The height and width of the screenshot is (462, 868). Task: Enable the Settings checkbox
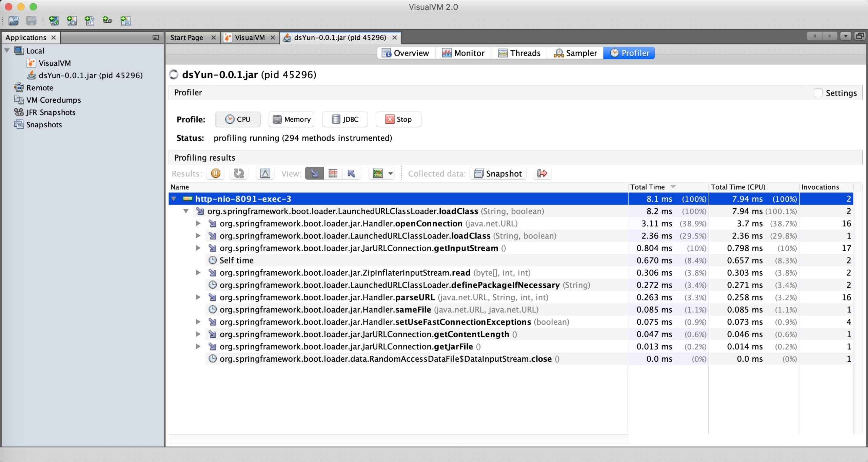pos(818,92)
